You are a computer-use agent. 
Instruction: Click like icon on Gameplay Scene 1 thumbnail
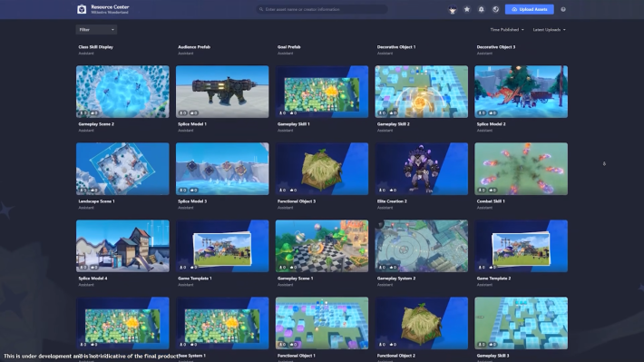(x=292, y=268)
